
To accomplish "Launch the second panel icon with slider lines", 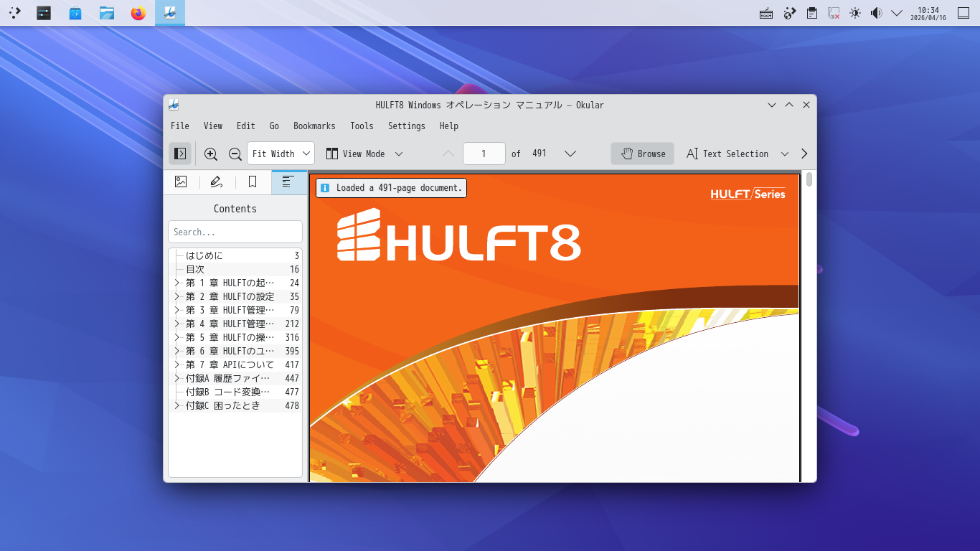I will tap(44, 12).
